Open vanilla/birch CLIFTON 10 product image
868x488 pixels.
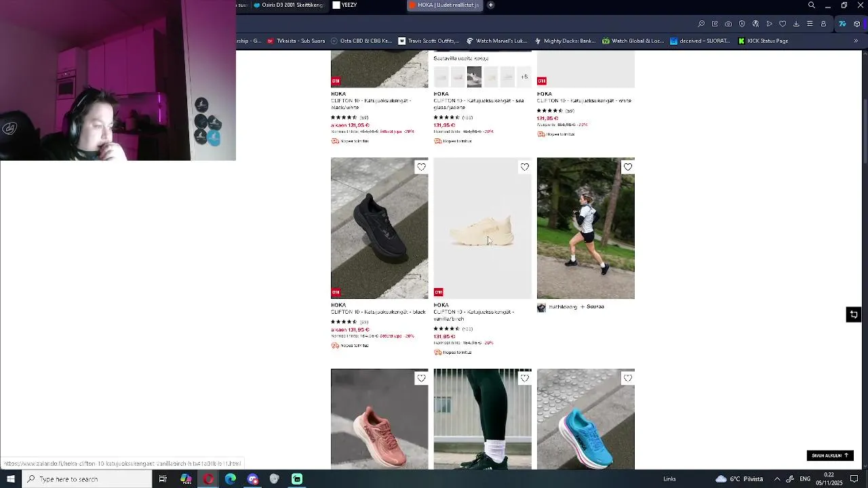pyautogui.click(x=482, y=228)
